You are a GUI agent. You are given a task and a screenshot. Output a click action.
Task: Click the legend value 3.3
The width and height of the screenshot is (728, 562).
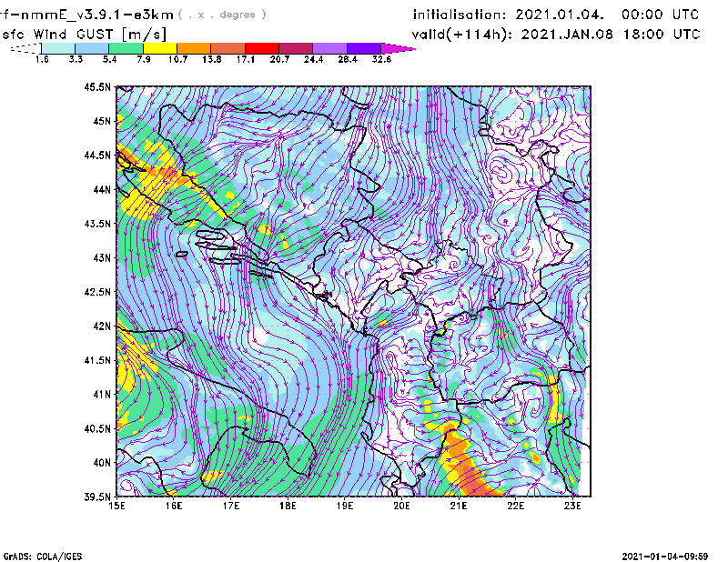[x=76, y=59]
